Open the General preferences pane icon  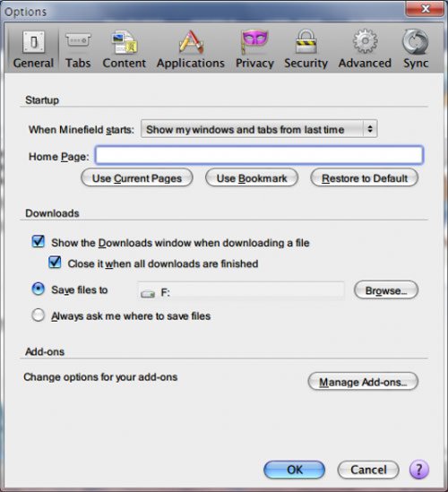point(33,42)
